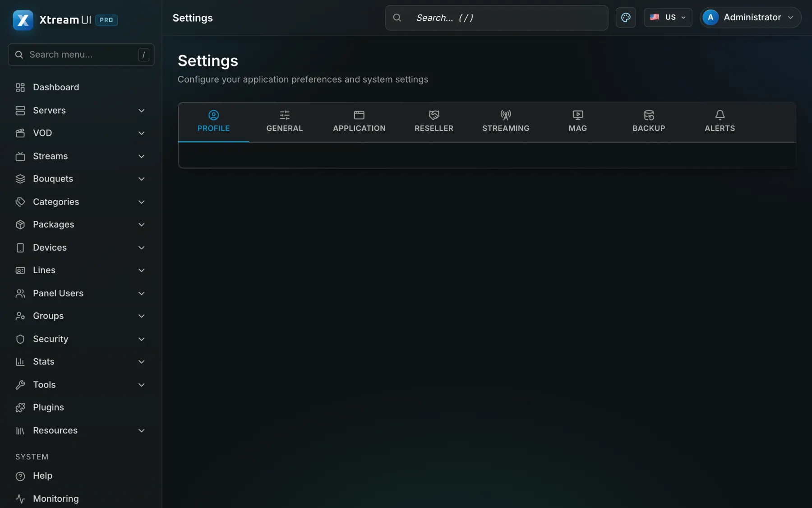Click the Monitoring label under SYSTEM
The image size is (812, 508).
tap(55, 499)
